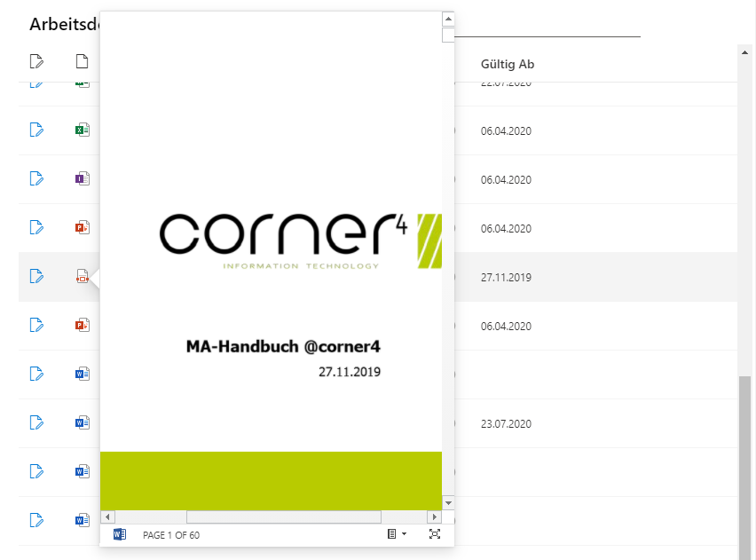
Task: Click the edit column header icon
Action: [x=36, y=62]
